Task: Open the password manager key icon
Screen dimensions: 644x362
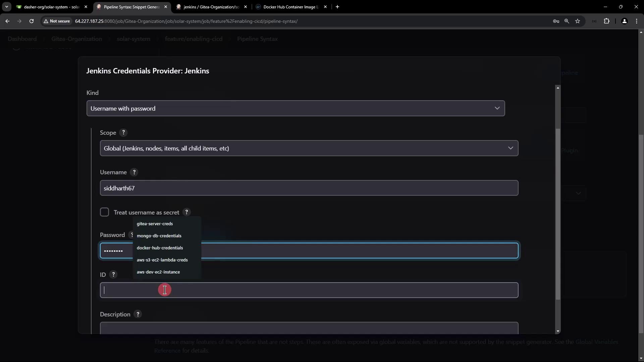Action: (x=556, y=21)
